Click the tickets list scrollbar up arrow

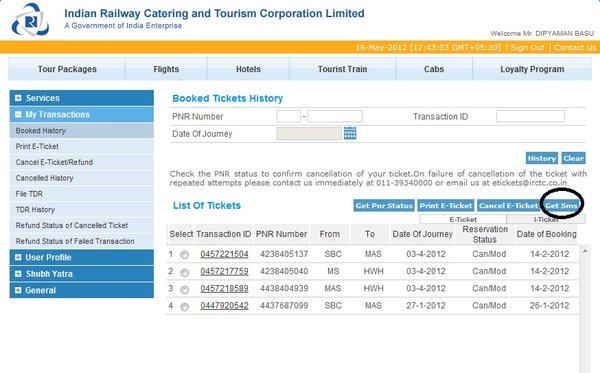click(x=584, y=251)
